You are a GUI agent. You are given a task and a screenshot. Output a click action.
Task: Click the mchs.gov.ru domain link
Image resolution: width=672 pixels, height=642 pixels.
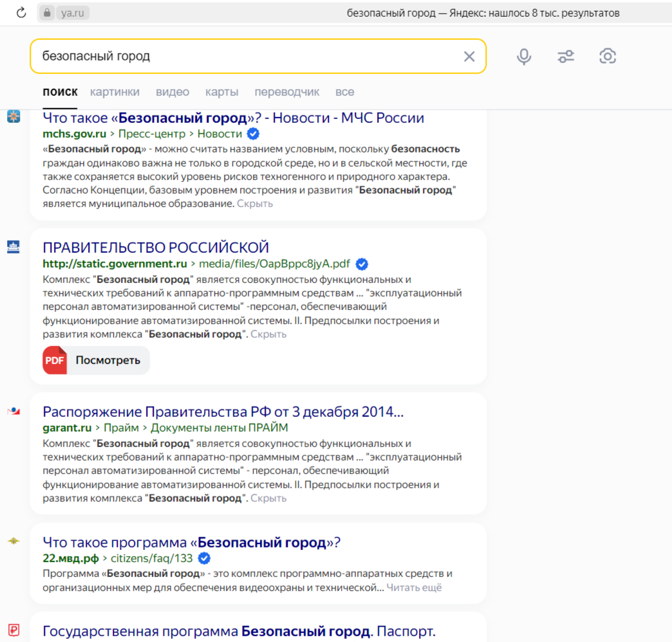(74, 134)
